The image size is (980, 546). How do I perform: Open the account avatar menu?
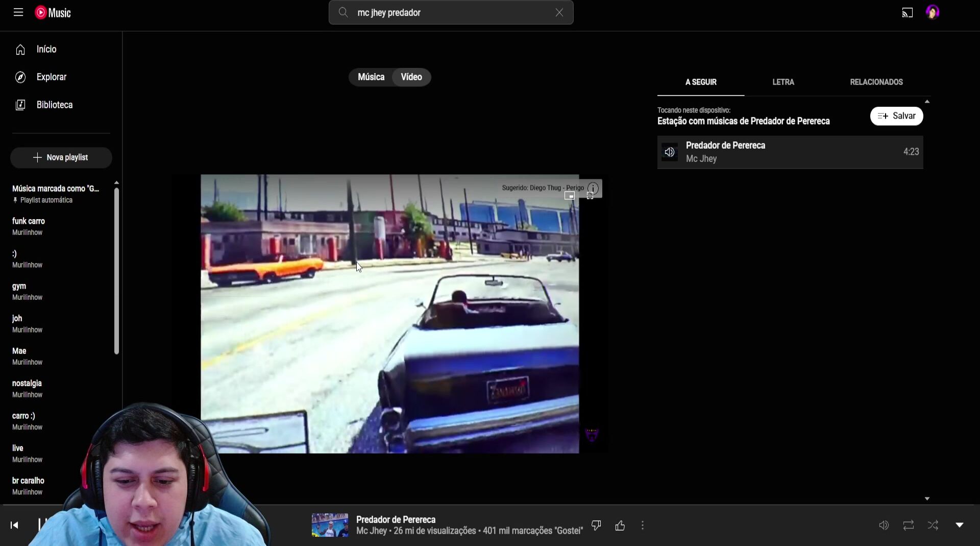[x=933, y=12]
